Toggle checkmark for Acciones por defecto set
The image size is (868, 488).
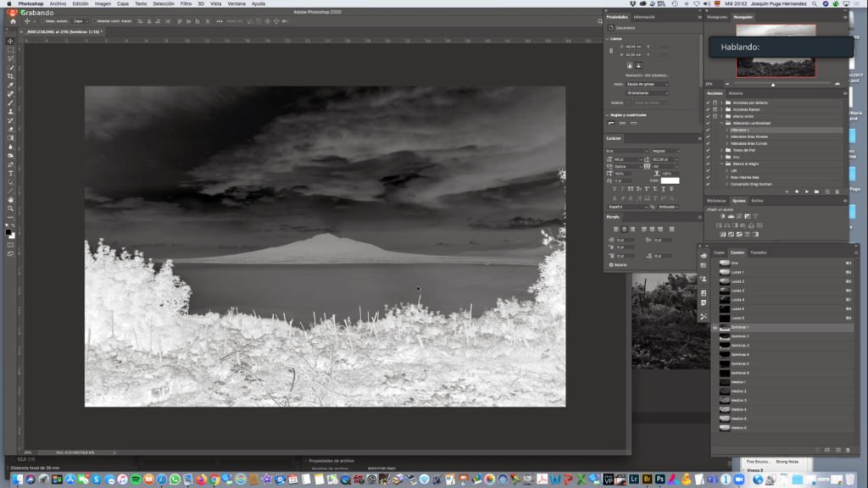pyautogui.click(x=708, y=103)
